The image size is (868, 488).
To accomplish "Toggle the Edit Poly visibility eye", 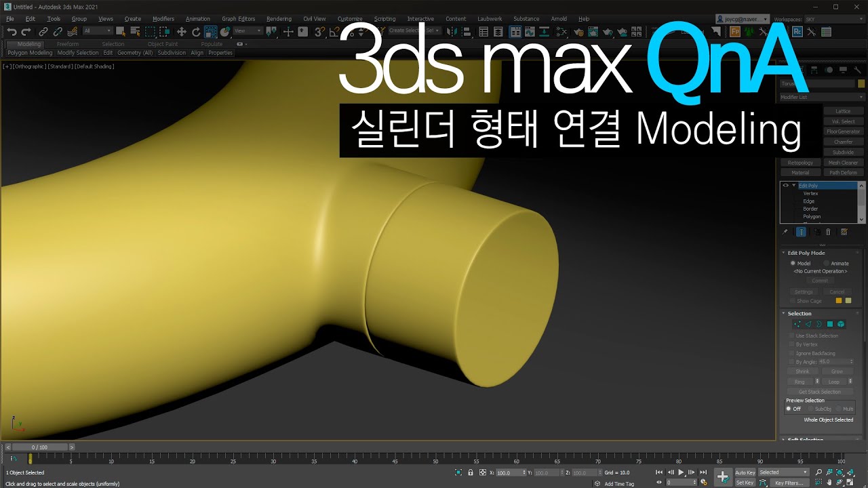I will 786,186.
